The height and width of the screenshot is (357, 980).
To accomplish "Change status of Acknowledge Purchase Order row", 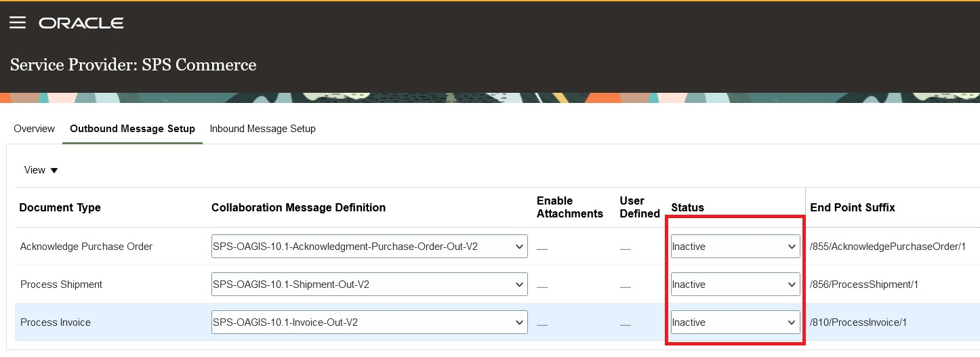I will click(735, 247).
